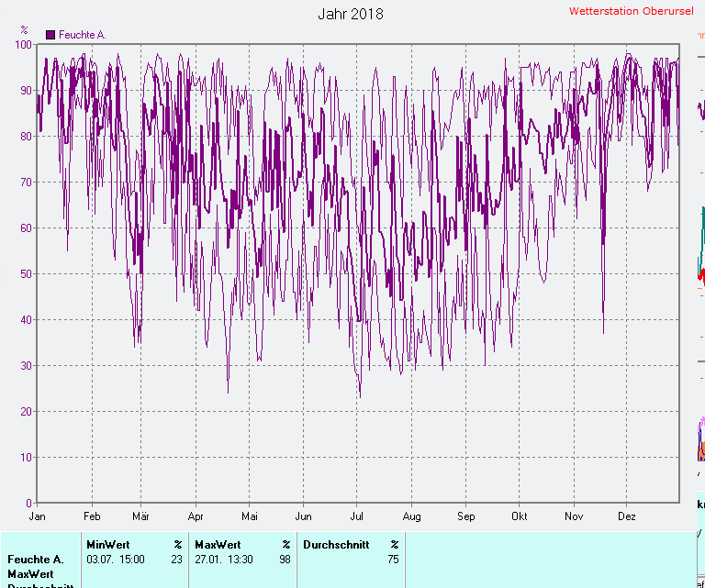This screenshot has width=705, height=588.
Task: Click the x-axis month label Sep
Action: click(466, 516)
